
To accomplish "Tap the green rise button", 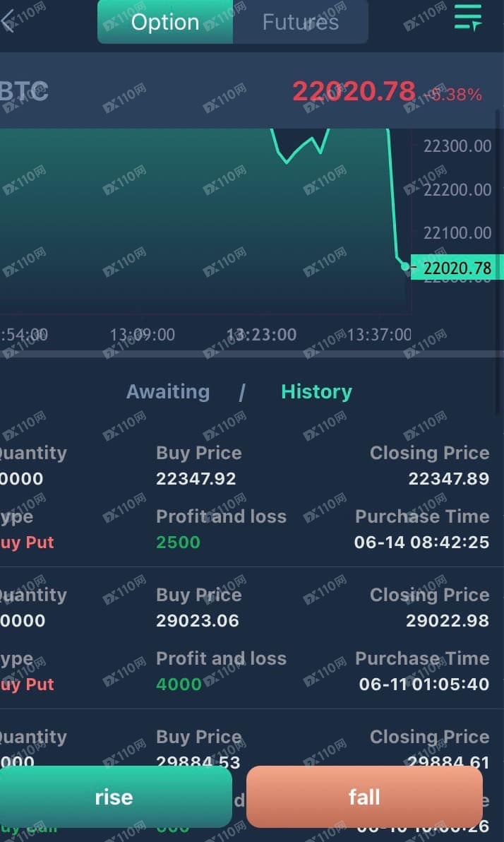I will pos(114,797).
